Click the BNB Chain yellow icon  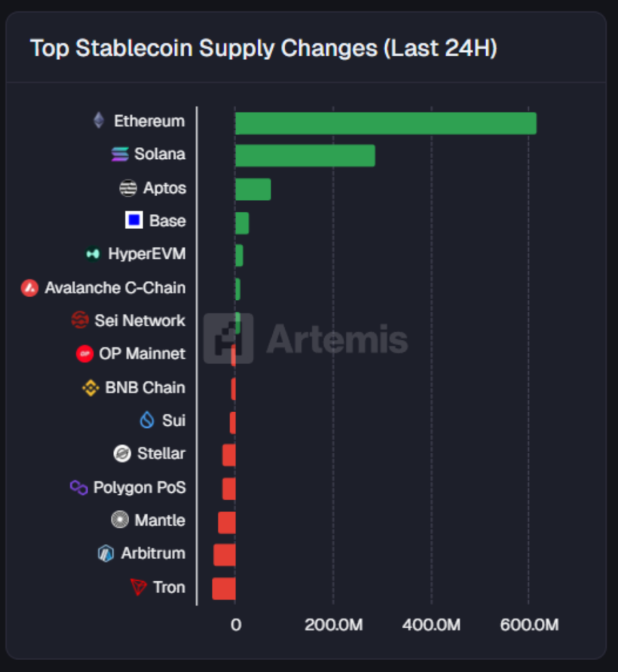click(91, 387)
